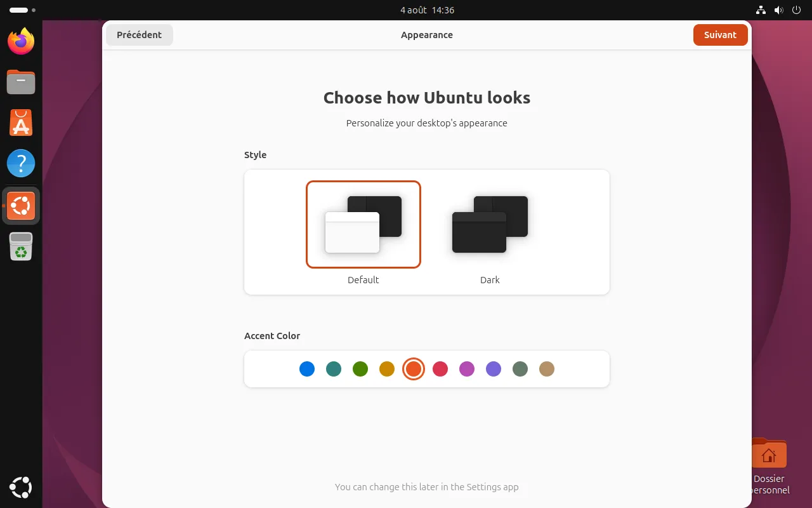Click the 'You can change this later' note
The width and height of the screenshot is (812, 508).
(x=427, y=487)
